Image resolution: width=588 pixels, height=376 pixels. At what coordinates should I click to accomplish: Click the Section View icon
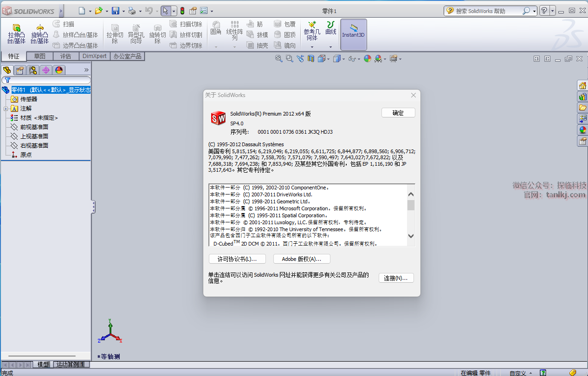311,58
